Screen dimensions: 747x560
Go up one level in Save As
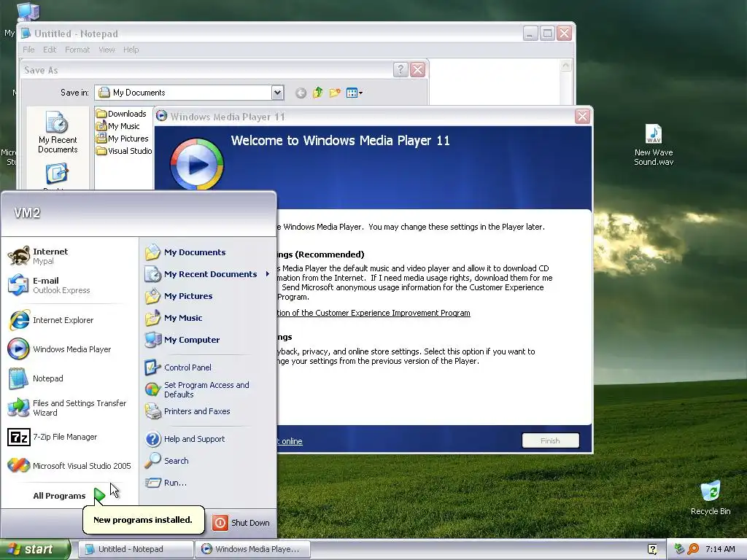pyautogui.click(x=318, y=93)
